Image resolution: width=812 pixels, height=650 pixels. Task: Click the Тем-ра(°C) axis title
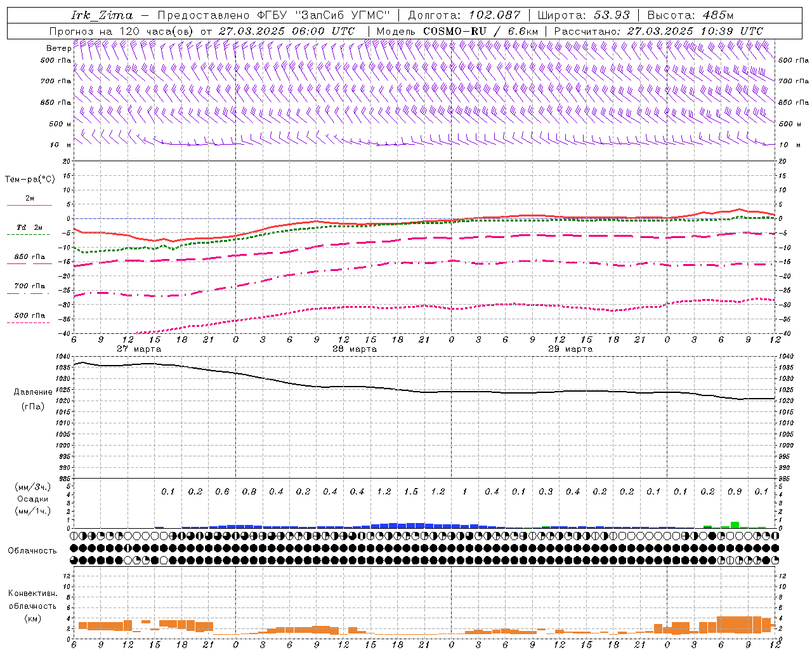point(30,179)
